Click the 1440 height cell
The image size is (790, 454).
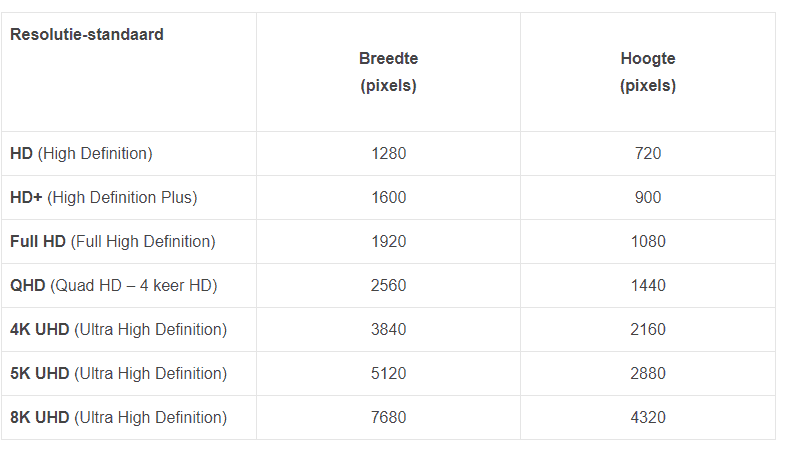pyautogui.click(x=648, y=286)
